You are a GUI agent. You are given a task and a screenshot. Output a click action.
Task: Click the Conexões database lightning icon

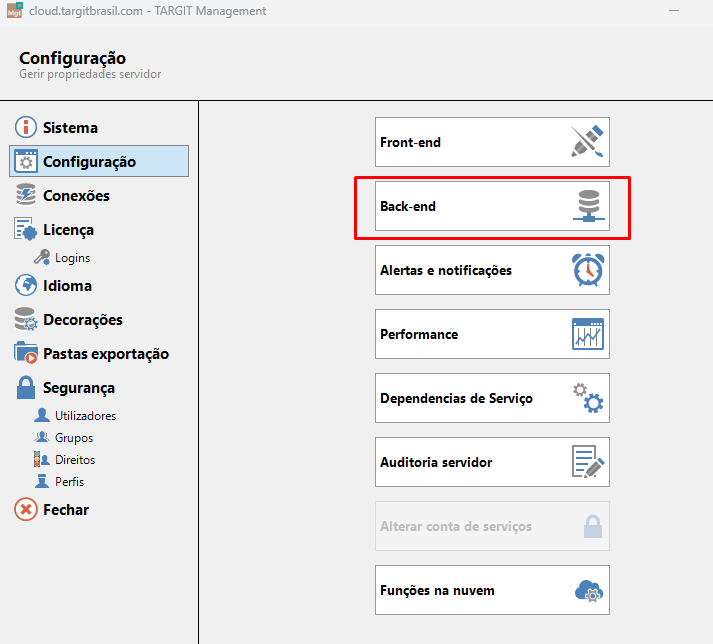pyautogui.click(x=25, y=195)
